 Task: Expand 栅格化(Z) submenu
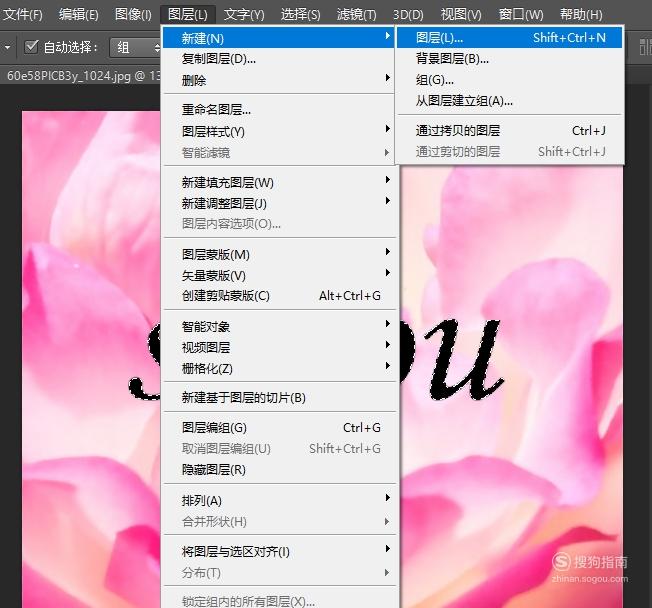(x=278, y=368)
